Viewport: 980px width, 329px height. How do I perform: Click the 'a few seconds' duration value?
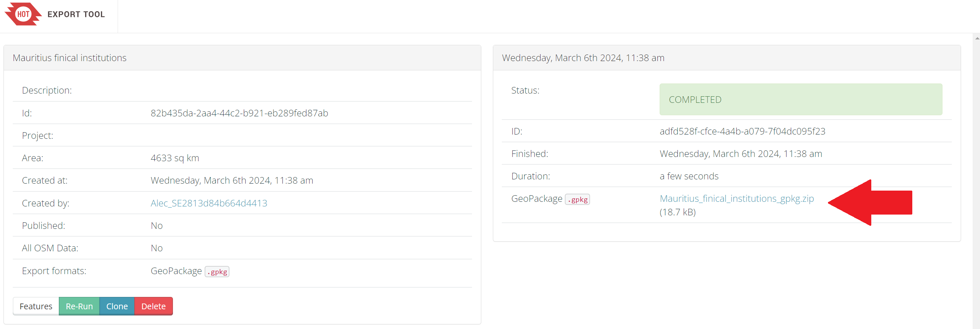pos(689,176)
